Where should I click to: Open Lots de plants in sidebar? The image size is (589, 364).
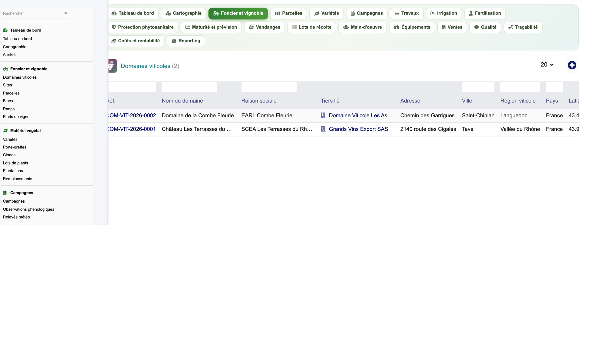15,163
